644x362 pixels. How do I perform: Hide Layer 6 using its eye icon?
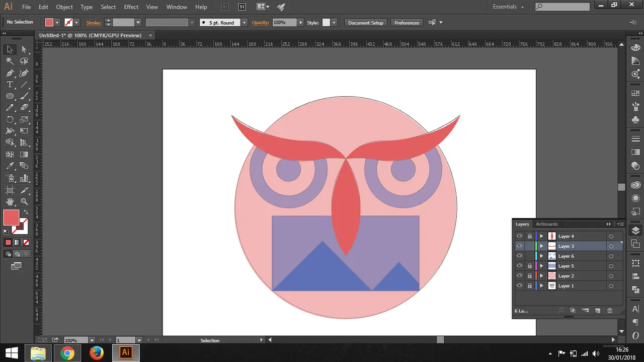[x=519, y=256]
